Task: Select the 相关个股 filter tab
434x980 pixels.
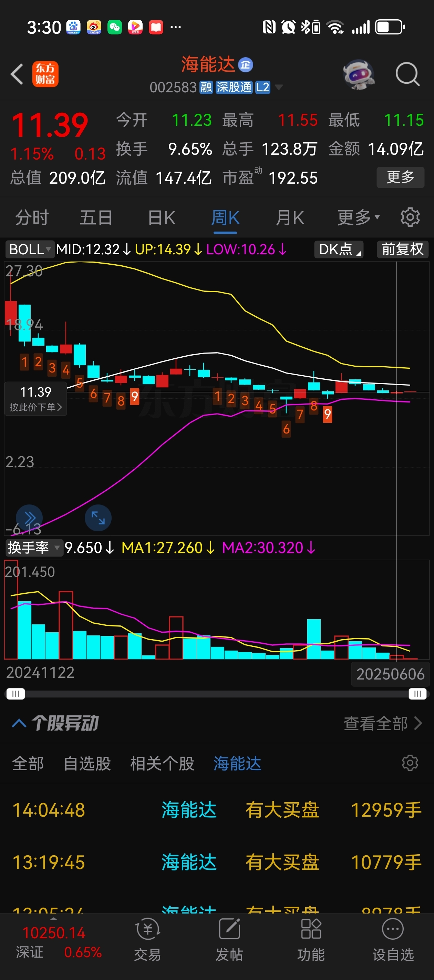Action: coord(162,763)
